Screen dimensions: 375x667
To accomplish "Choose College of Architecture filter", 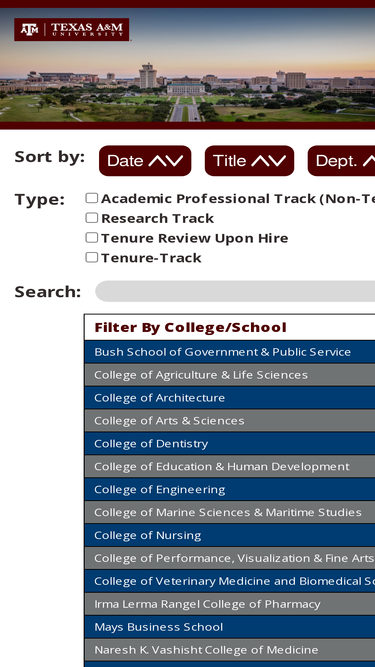I will [230, 398].
